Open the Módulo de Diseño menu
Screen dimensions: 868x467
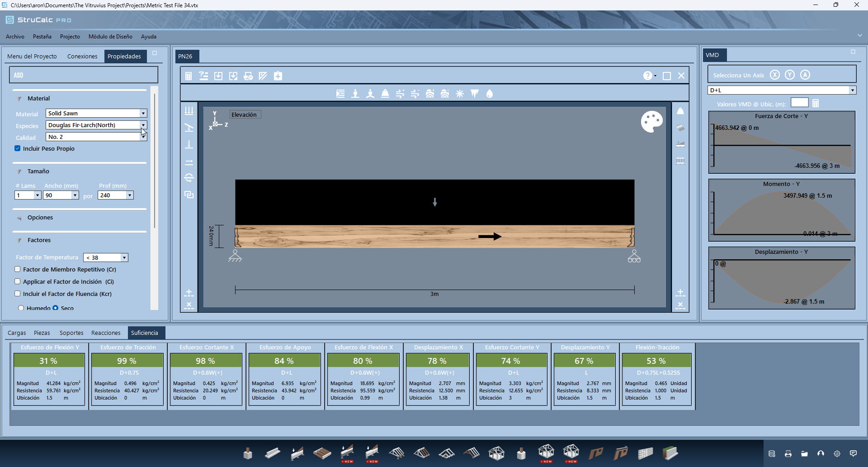[x=110, y=37]
